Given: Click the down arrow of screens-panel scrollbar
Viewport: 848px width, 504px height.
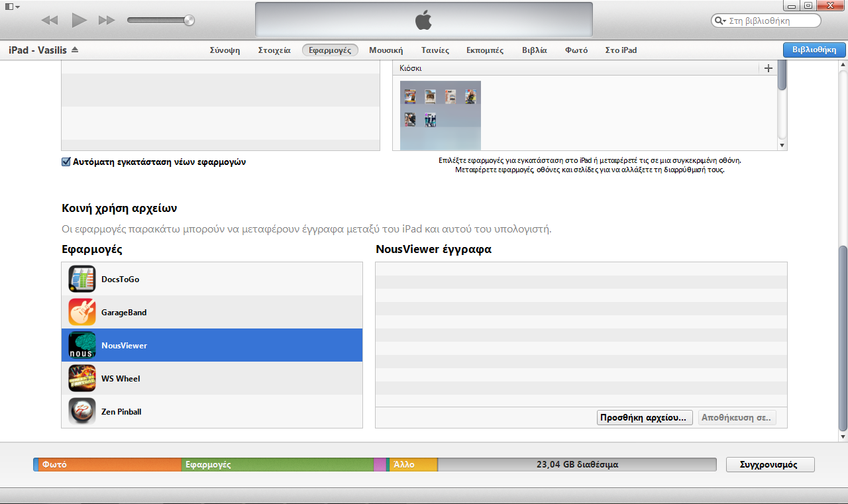Looking at the screenshot, I should [782, 146].
